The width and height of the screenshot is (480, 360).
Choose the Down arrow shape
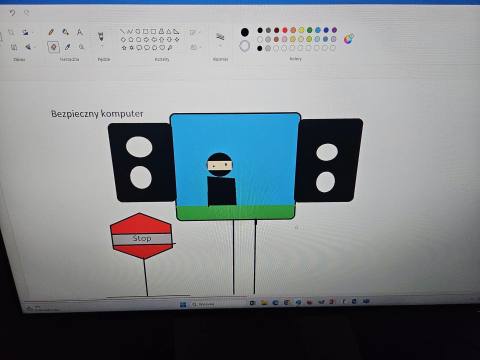[x=169, y=40]
